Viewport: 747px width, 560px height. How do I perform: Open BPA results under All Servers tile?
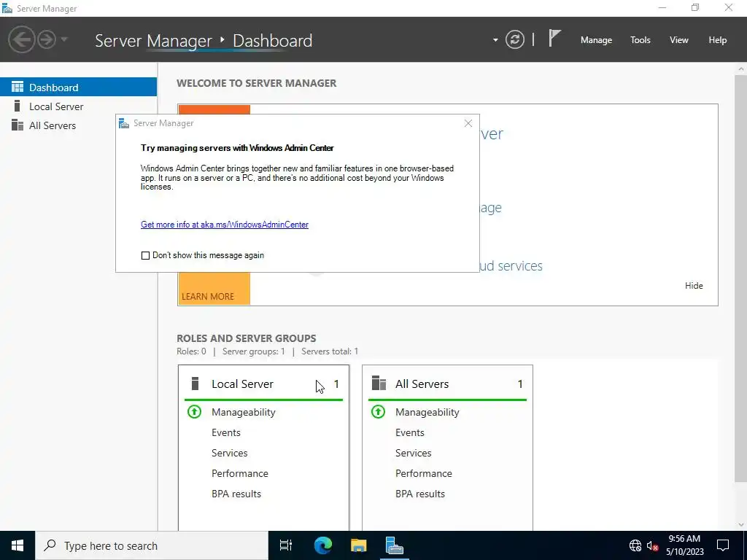pos(420,494)
